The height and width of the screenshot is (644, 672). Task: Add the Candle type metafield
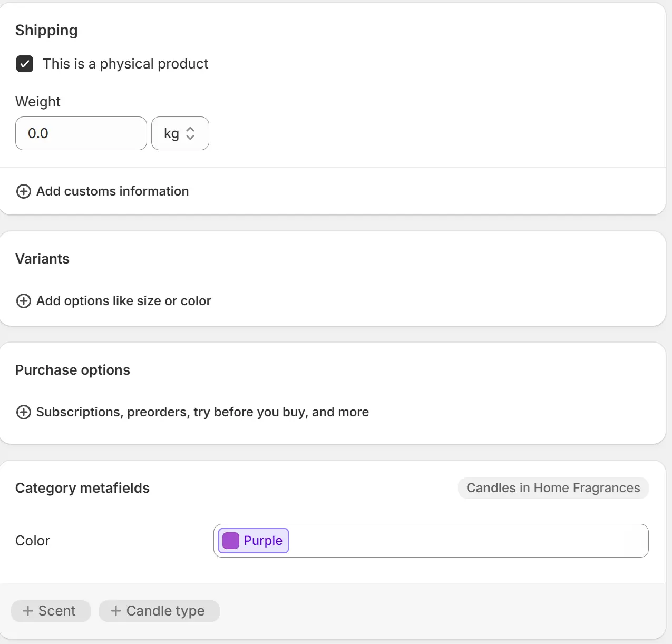[x=159, y=611]
